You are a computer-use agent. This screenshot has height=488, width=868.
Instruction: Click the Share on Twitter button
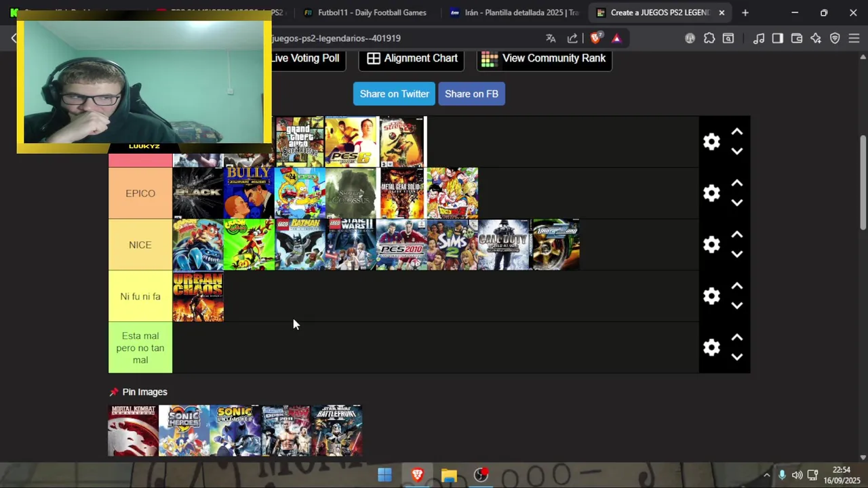(x=394, y=94)
